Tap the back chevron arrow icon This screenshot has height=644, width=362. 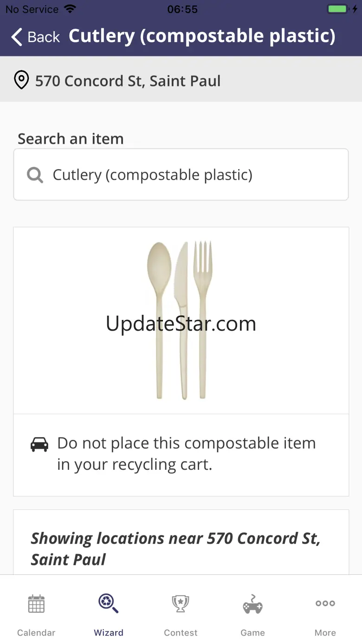pos(17,37)
